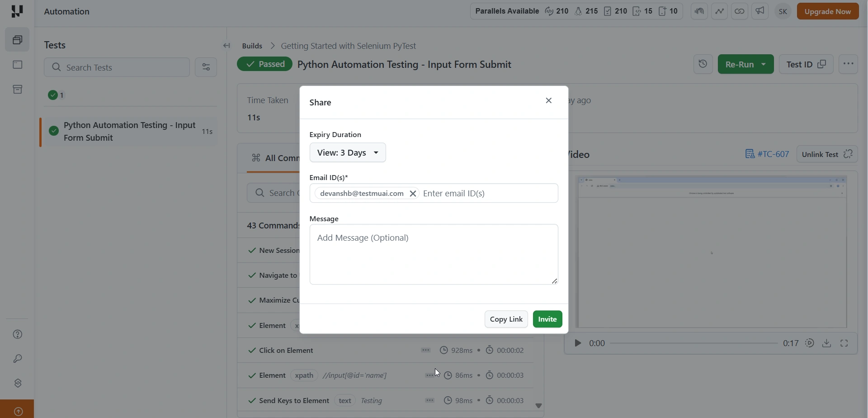The height and width of the screenshot is (418, 868).
Task: Close the Share dialog
Action: click(x=549, y=101)
